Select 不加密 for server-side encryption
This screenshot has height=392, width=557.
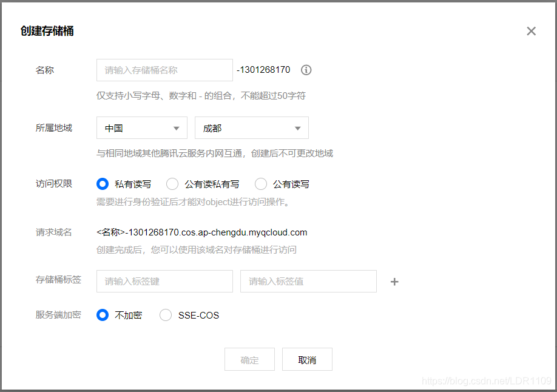102,315
